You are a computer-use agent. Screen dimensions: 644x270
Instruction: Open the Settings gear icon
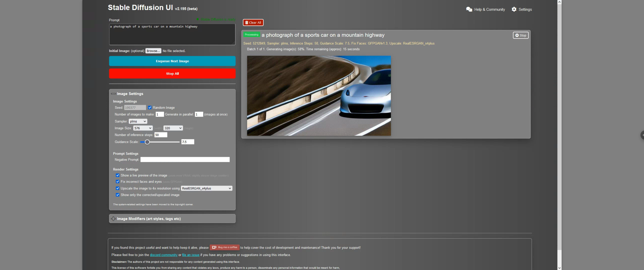click(514, 9)
